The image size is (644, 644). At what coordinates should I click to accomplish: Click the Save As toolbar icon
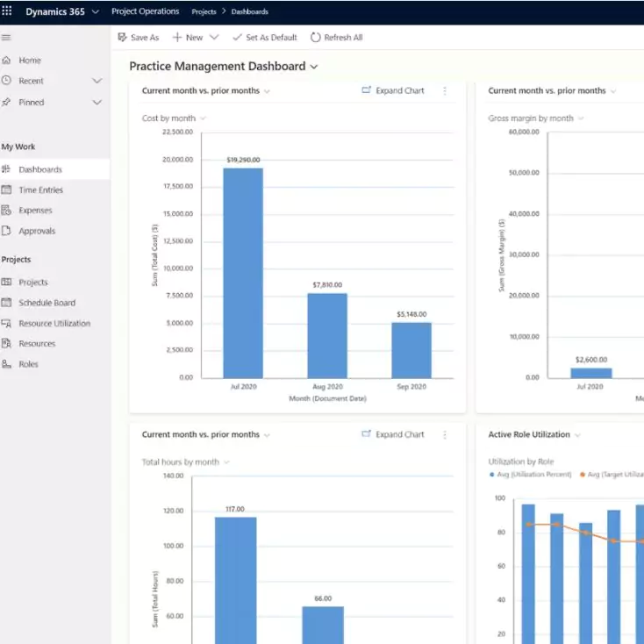click(122, 38)
